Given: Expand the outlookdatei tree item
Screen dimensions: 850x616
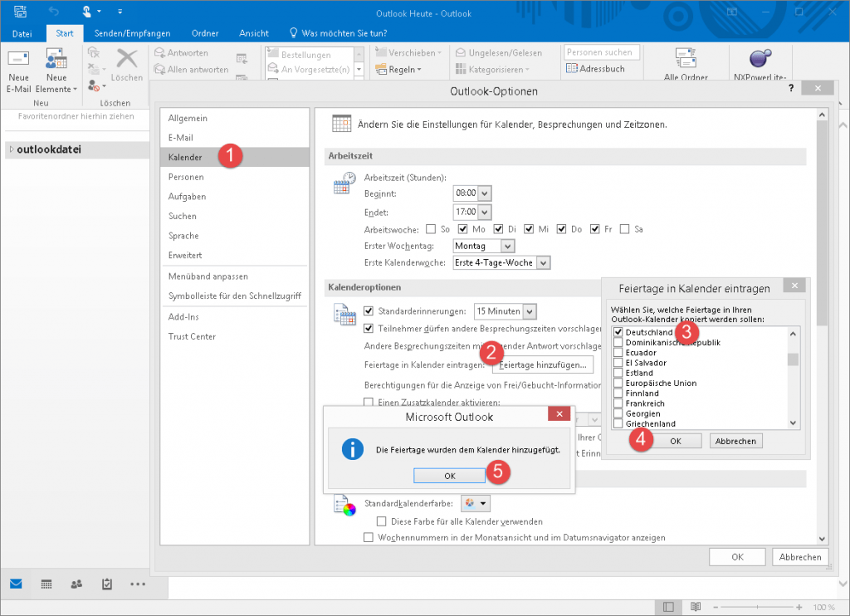Looking at the screenshot, I should [12, 149].
